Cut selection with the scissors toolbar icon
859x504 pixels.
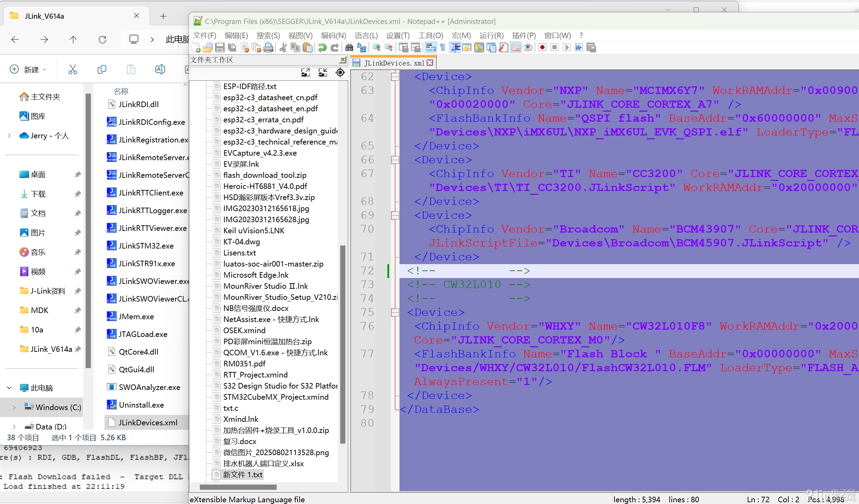pos(283,47)
